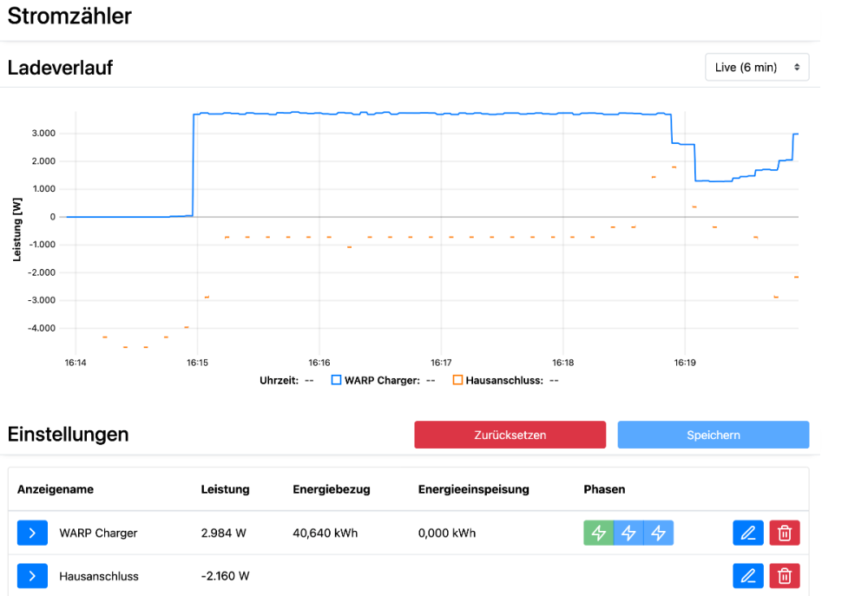Click the Leistung column header
The height and width of the screenshot is (596, 868).
click(x=225, y=489)
